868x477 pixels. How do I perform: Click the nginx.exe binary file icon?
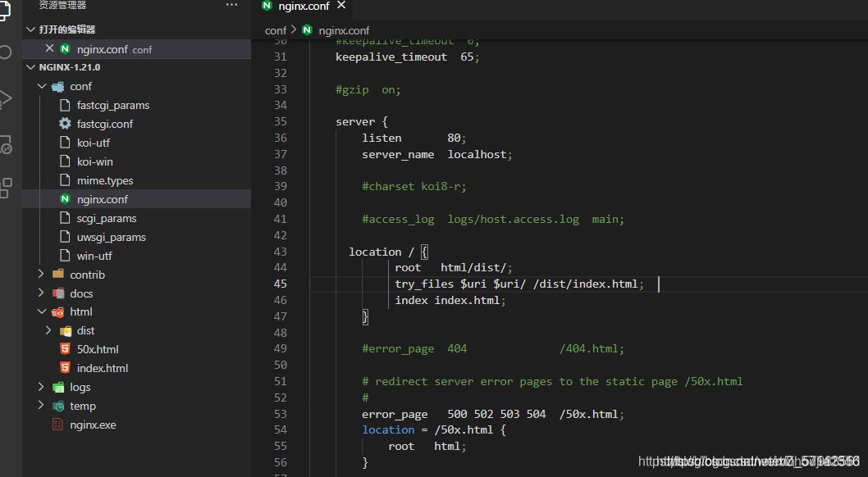point(57,425)
